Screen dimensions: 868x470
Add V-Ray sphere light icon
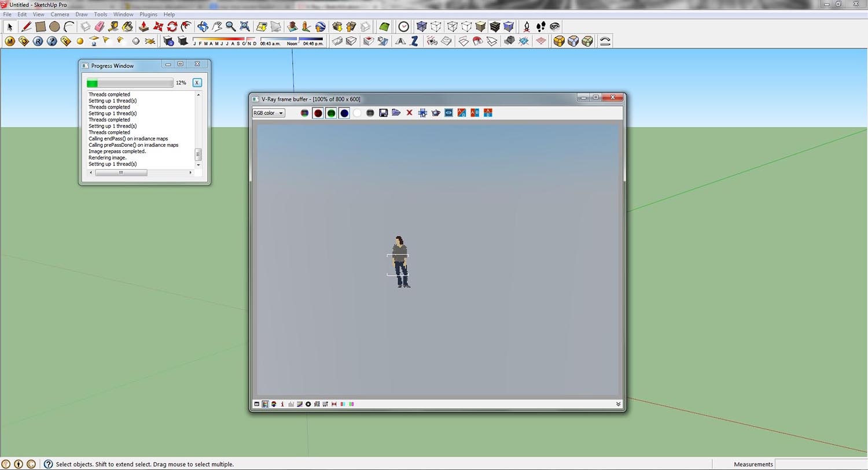[x=80, y=41]
